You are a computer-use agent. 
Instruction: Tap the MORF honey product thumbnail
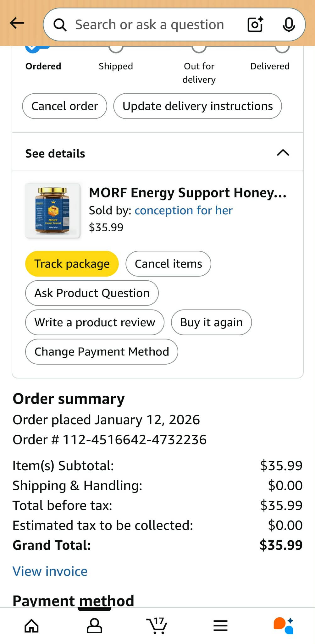tap(52, 210)
